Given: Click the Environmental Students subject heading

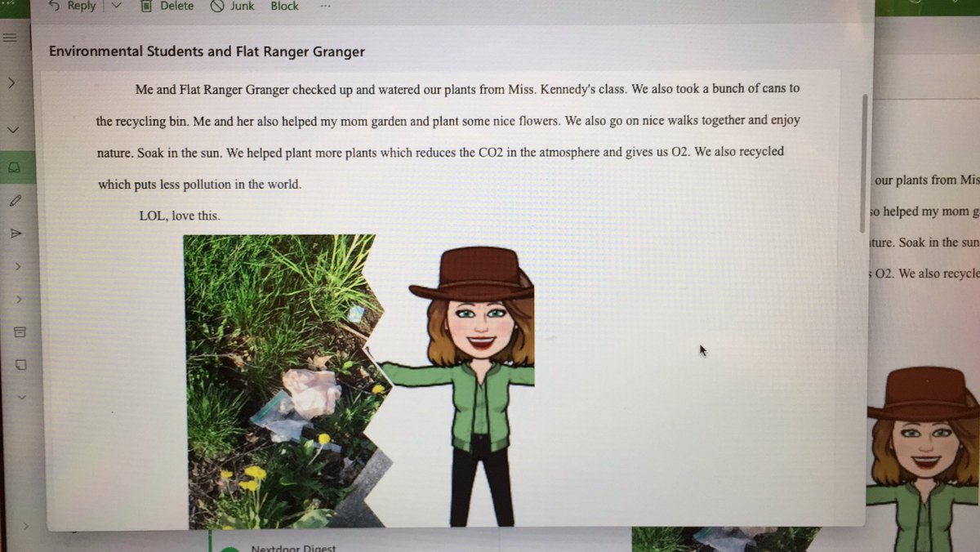Looking at the screenshot, I should (207, 51).
